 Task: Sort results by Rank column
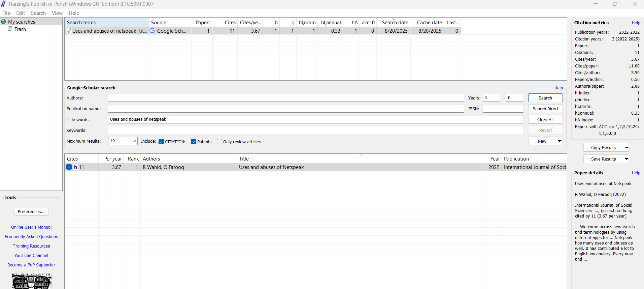(x=132, y=158)
